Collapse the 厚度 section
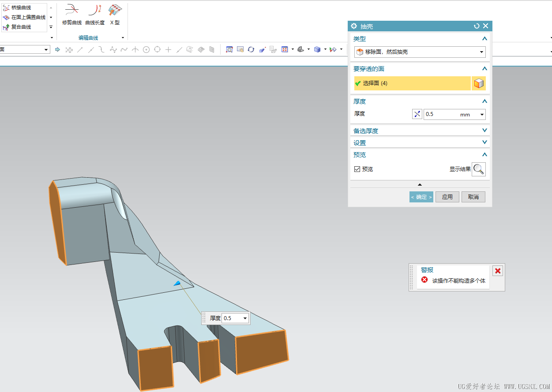Viewport: 552px width, 392px height. [x=484, y=101]
